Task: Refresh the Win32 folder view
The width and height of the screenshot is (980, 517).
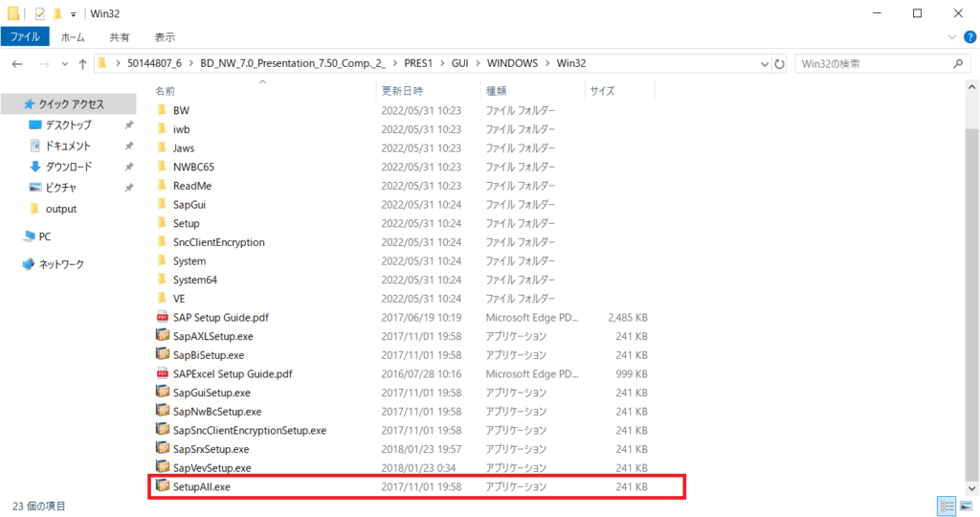Action: (779, 64)
